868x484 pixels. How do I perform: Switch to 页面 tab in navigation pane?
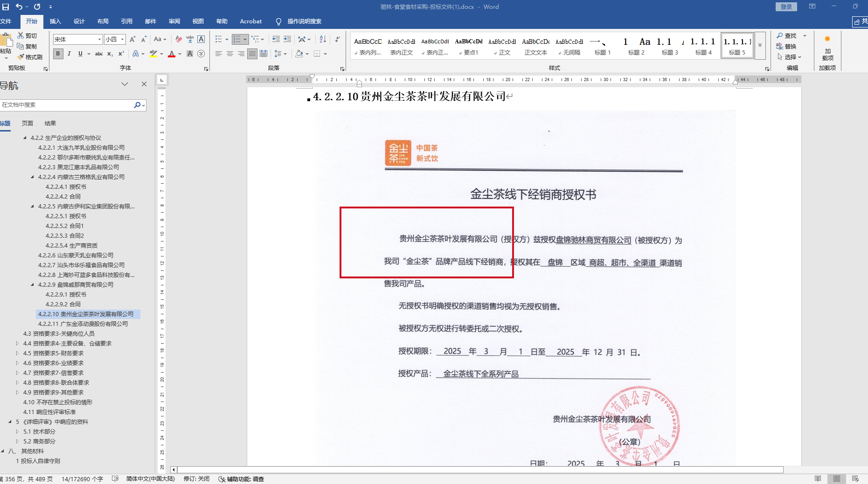28,124
